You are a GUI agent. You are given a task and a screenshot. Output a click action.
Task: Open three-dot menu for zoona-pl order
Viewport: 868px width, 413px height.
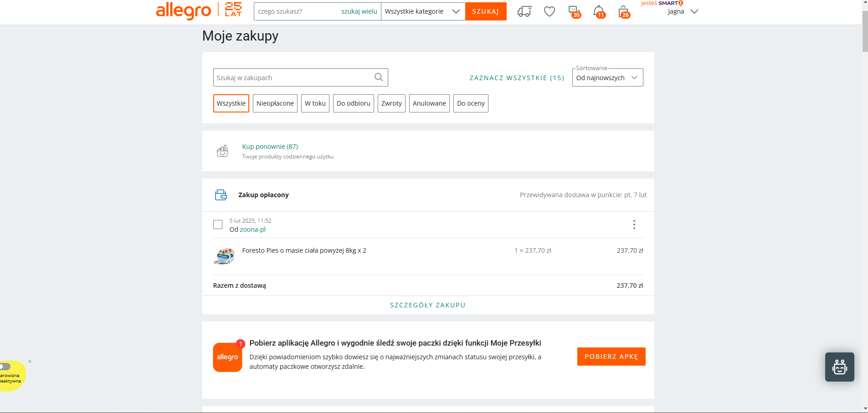[x=634, y=224]
